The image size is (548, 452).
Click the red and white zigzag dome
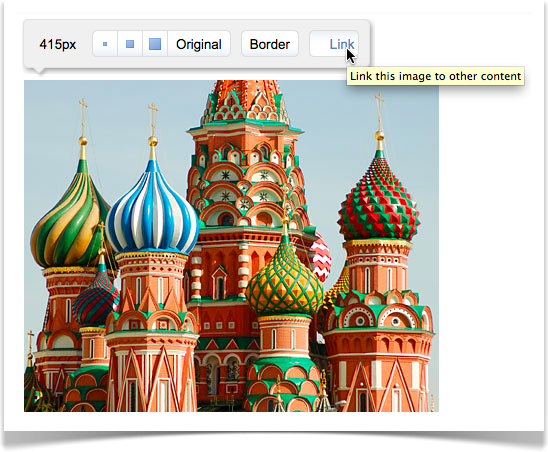pyautogui.click(x=322, y=257)
